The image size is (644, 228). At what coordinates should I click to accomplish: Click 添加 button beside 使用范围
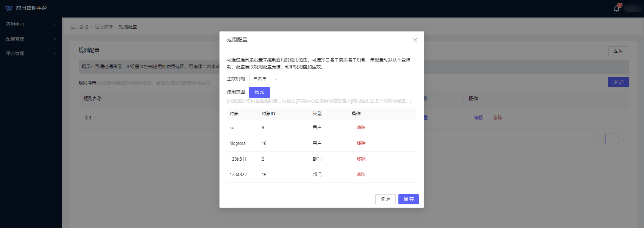(259, 92)
